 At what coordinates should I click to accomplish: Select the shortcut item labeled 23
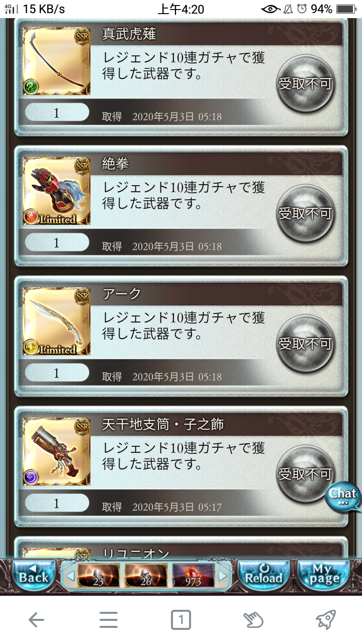[99, 576]
